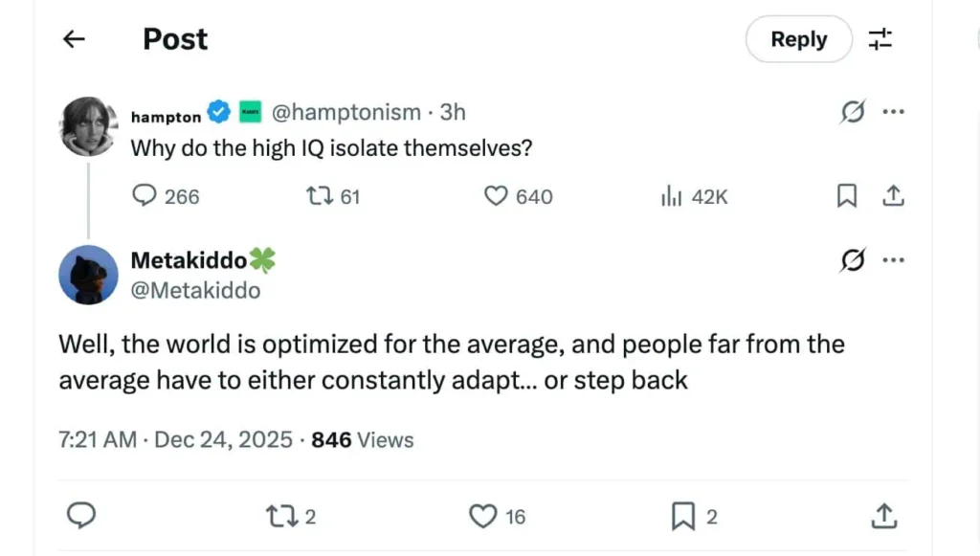Open the replies via the comment bubble icon
Image resolution: width=980 pixels, height=556 pixels.
coord(145,195)
